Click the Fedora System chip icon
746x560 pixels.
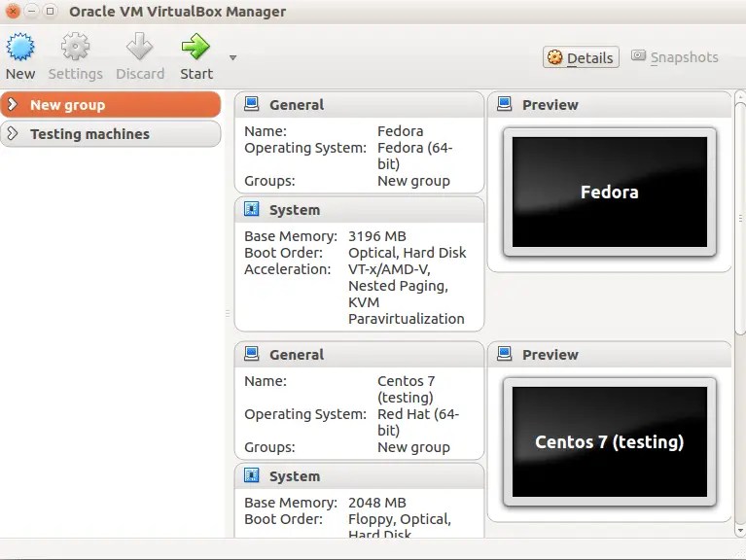pyautogui.click(x=251, y=209)
